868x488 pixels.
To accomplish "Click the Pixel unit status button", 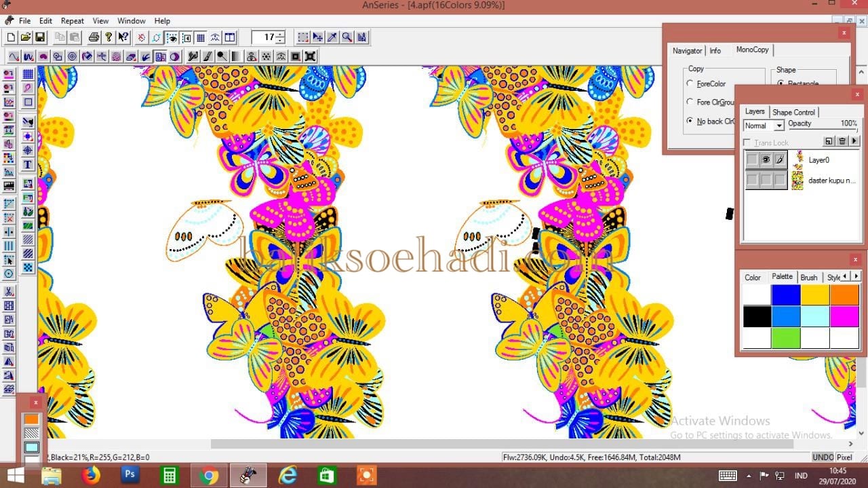I will [x=844, y=457].
